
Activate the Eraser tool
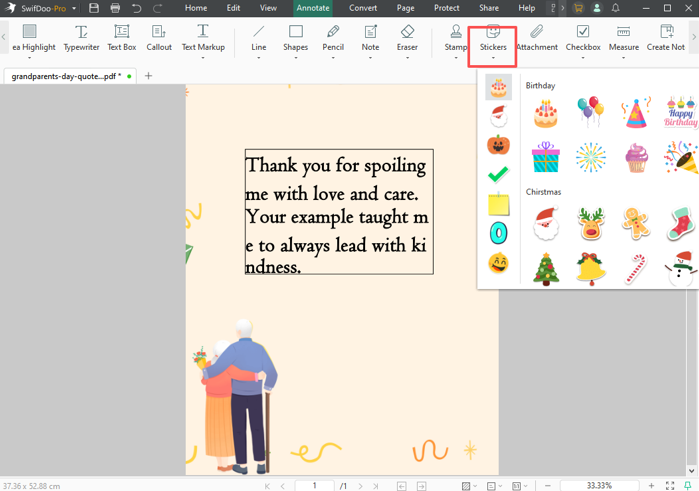point(407,38)
